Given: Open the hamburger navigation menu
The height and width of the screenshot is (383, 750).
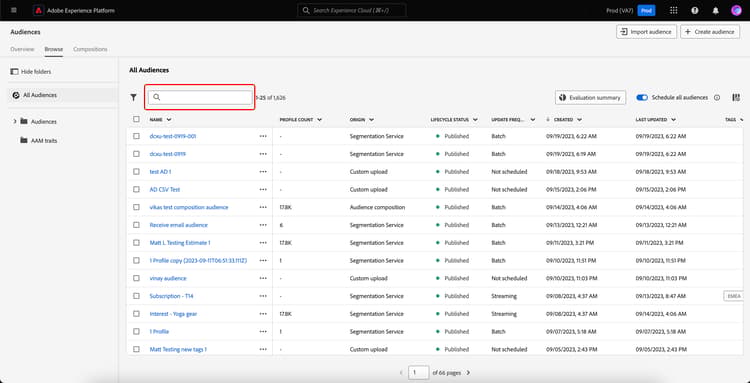Looking at the screenshot, I should click(x=13, y=10).
